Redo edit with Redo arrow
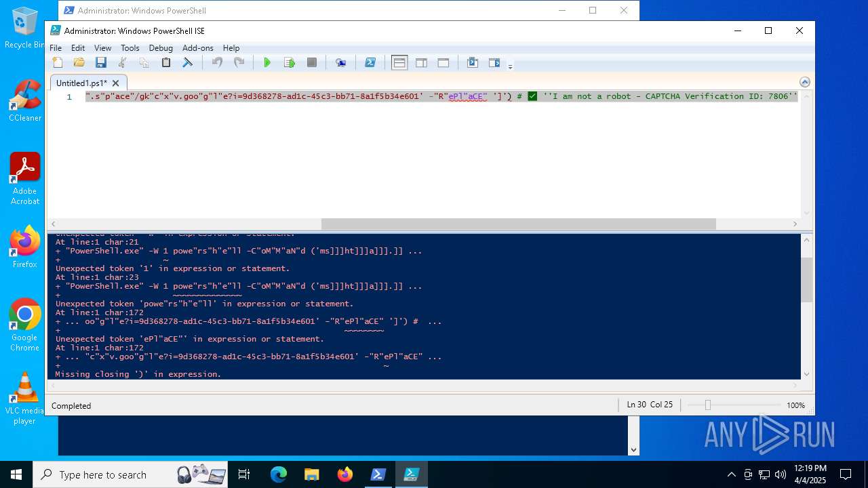The height and width of the screenshot is (488, 868). click(x=239, y=62)
